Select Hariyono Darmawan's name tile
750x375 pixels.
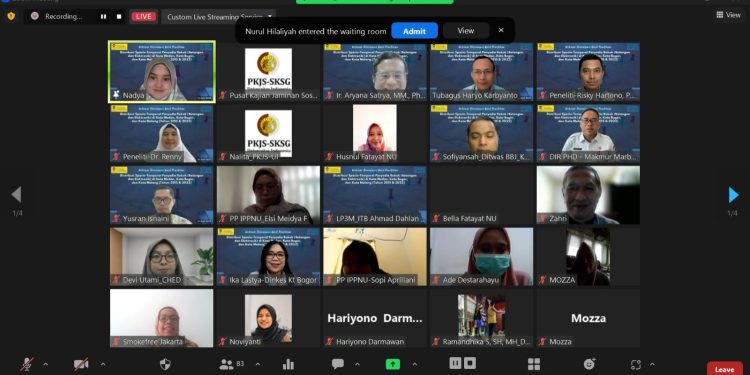[375, 318]
